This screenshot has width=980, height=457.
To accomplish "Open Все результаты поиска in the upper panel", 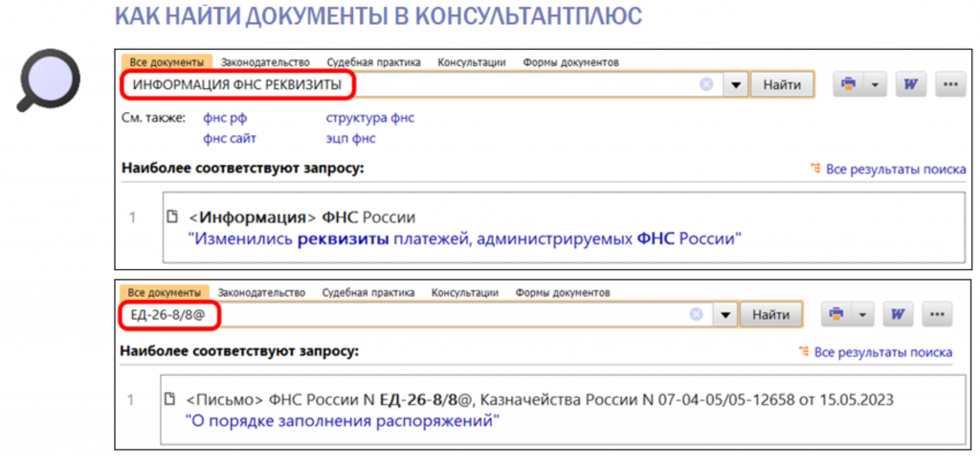I will pyautogui.click(x=896, y=169).
